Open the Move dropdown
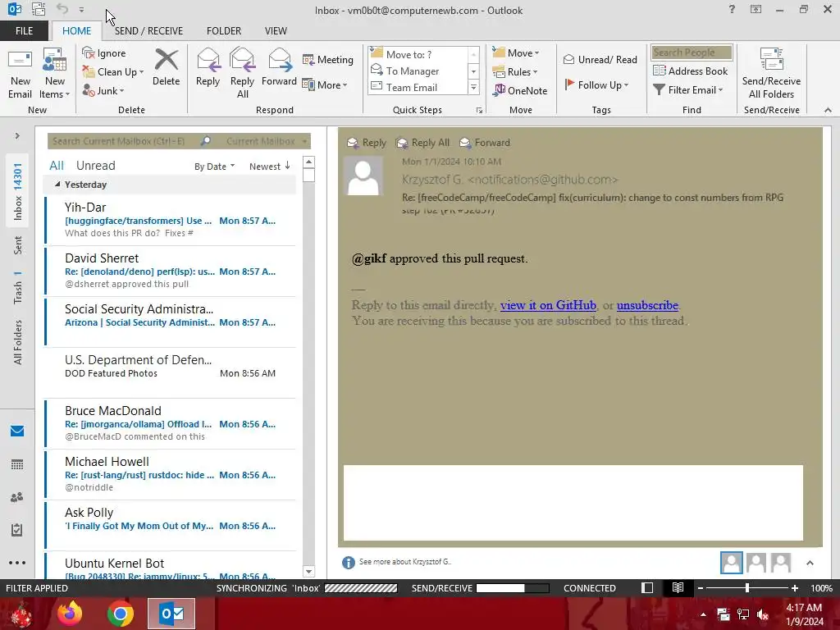Screen dimensions: 840x630 coord(516,52)
